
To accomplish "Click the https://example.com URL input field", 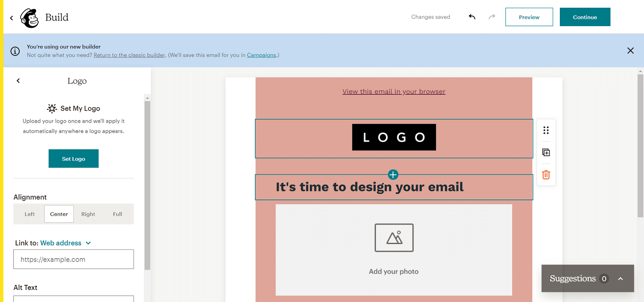I will click(x=73, y=259).
